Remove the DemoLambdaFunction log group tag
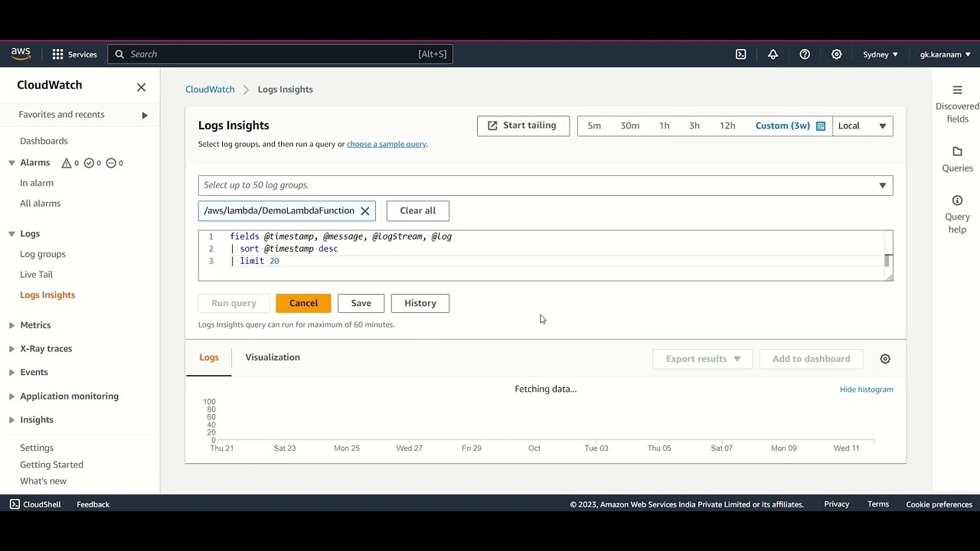 tap(365, 211)
